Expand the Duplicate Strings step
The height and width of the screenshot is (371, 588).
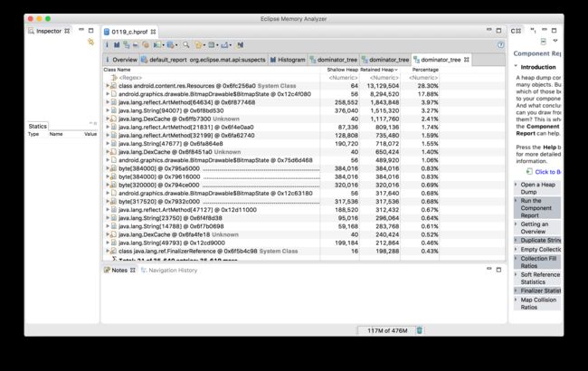[516, 240]
